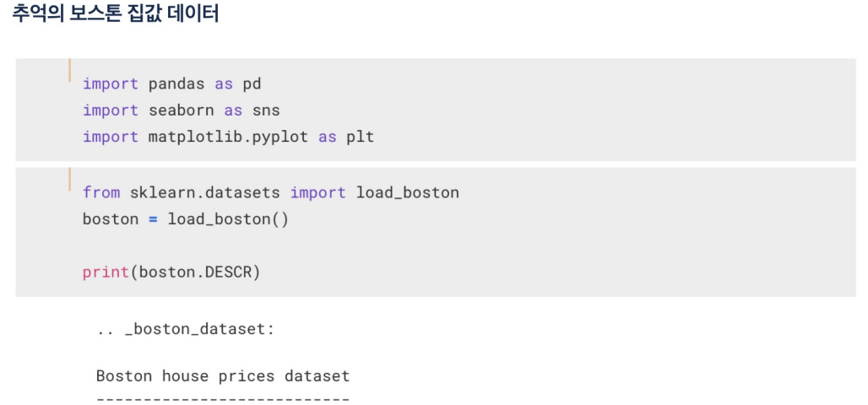Screen dimensions: 868x405
Task: Click the blue equals sign operator
Action: (x=153, y=219)
